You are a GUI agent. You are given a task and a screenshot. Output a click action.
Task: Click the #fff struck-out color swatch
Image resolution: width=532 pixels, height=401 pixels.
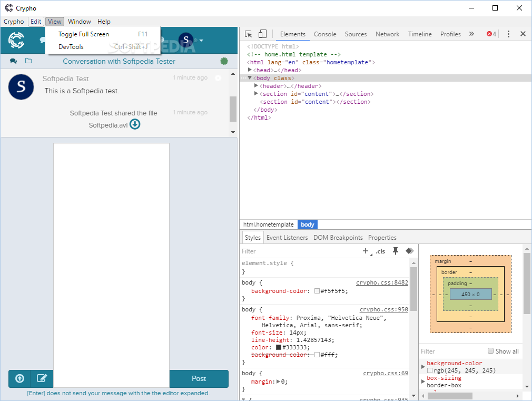pyautogui.click(x=317, y=355)
